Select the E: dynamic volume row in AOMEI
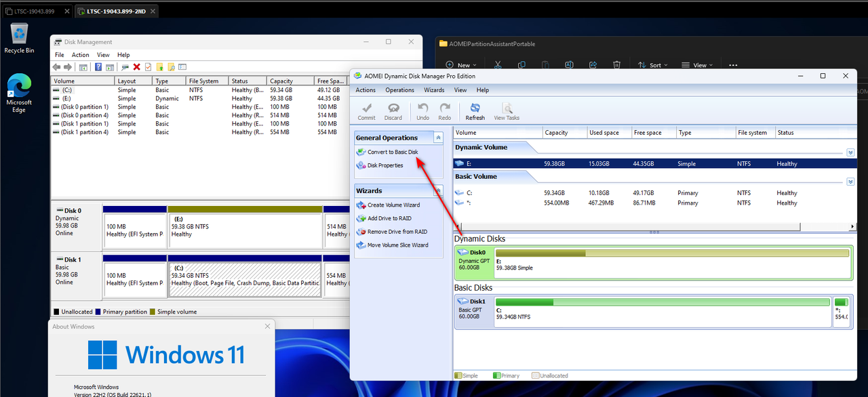Image resolution: width=868 pixels, height=397 pixels. click(654, 163)
